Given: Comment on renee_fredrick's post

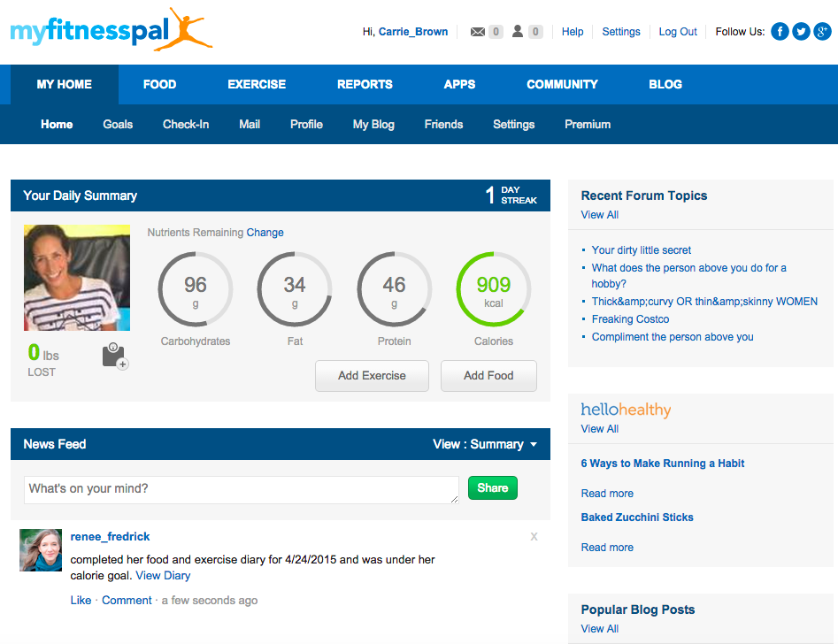Looking at the screenshot, I should 127,600.
